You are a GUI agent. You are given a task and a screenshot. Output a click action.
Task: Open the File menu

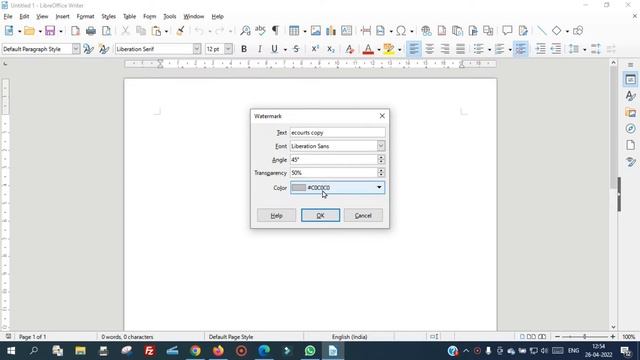(8, 16)
